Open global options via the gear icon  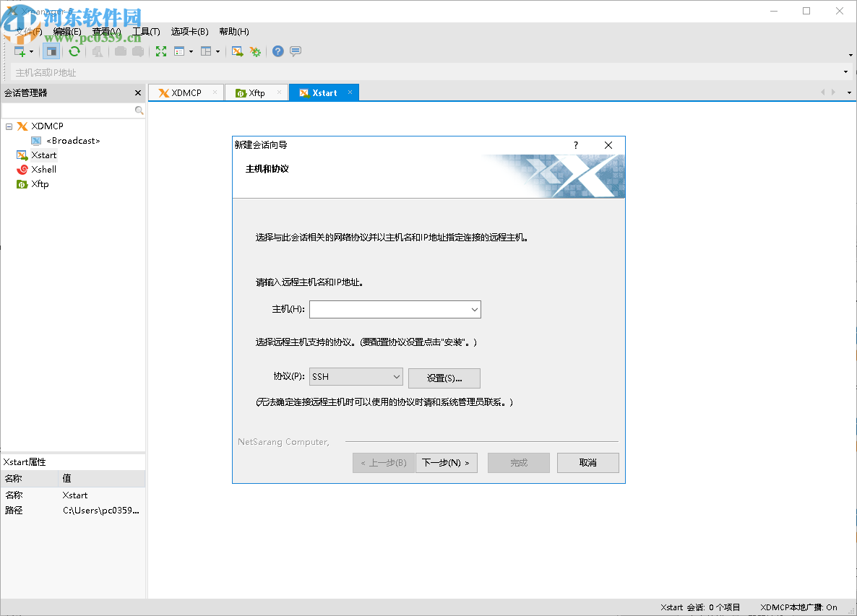pyautogui.click(x=255, y=51)
